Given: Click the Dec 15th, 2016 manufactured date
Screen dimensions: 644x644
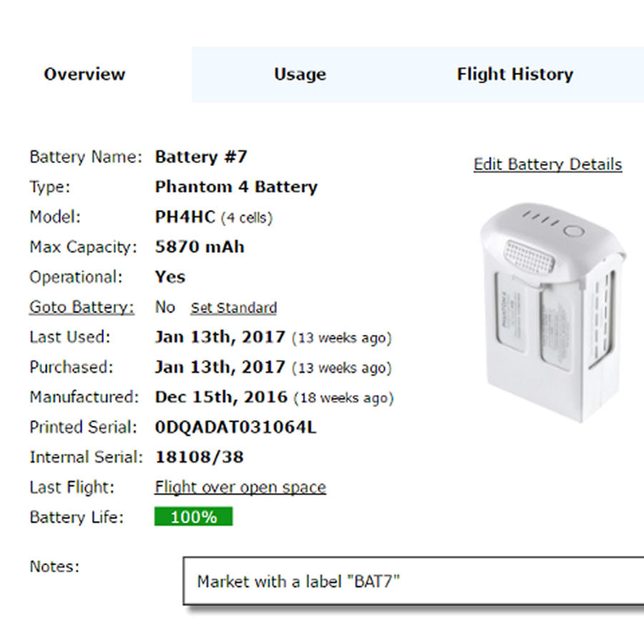Looking at the screenshot, I should (x=221, y=397).
